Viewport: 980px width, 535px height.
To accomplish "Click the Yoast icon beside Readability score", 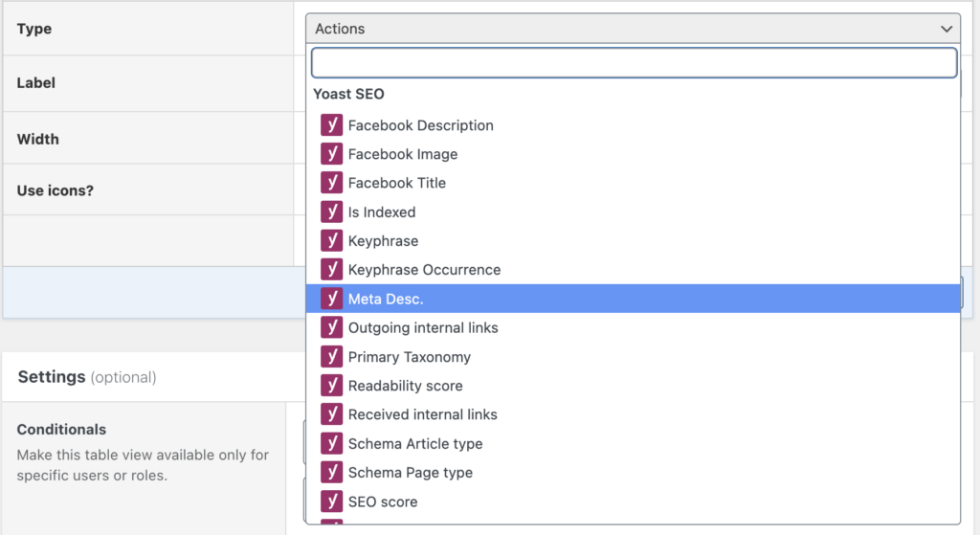I will tap(331, 386).
